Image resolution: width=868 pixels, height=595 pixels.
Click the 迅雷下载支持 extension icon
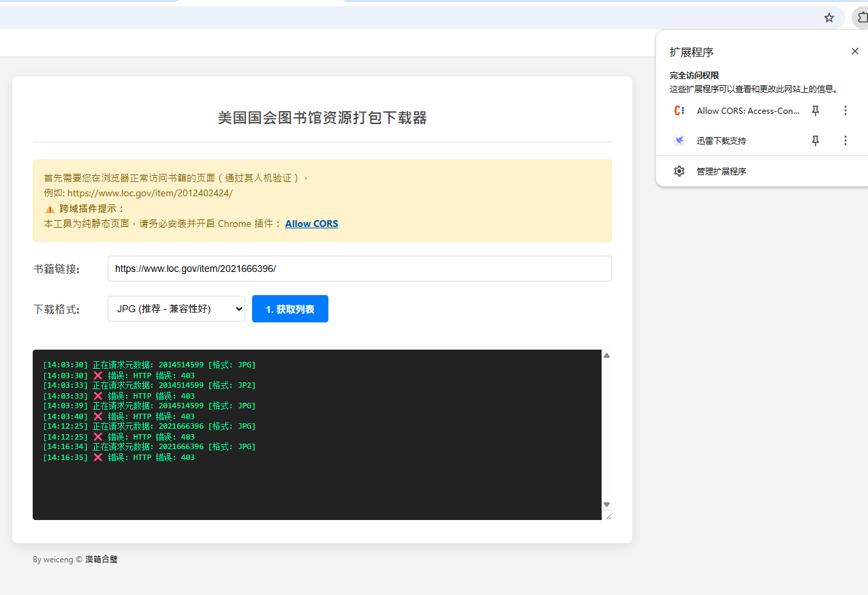(x=679, y=140)
